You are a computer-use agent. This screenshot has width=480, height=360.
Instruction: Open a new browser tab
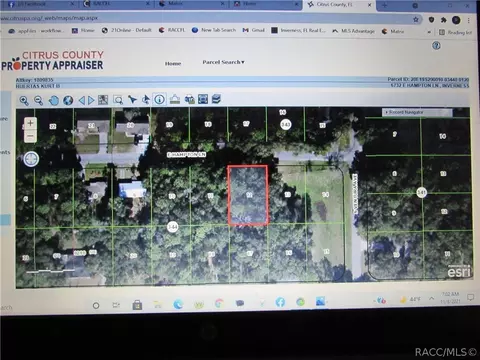click(x=384, y=5)
